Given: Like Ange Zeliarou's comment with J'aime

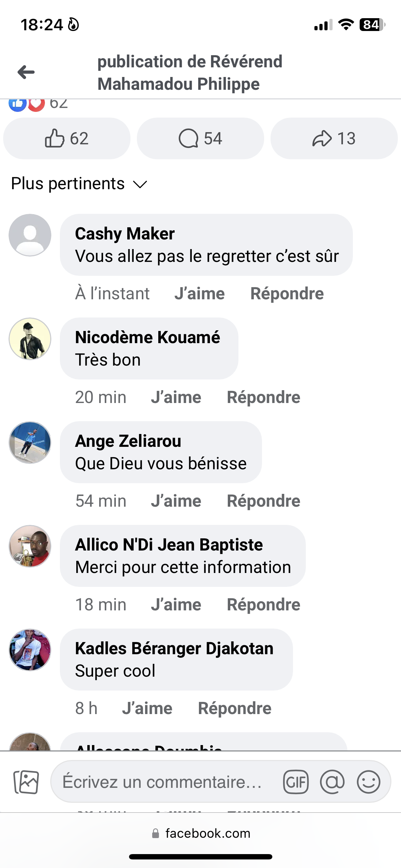Looking at the screenshot, I should [x=176, y=501].
